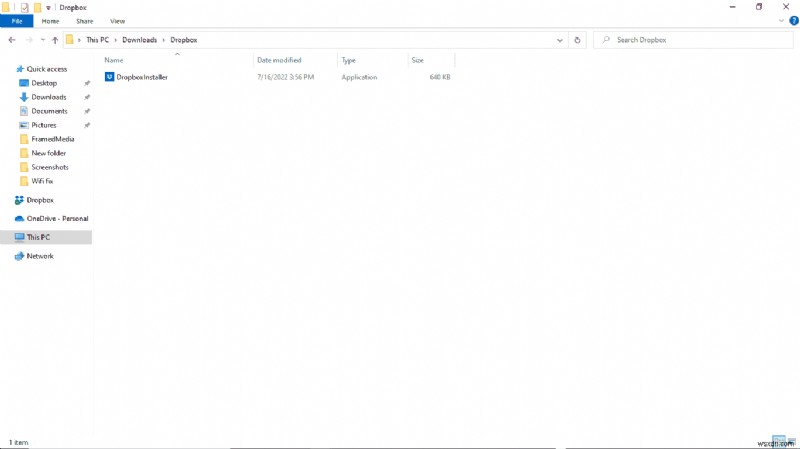Unpin Pictures using its pin icon

[87, 125]
